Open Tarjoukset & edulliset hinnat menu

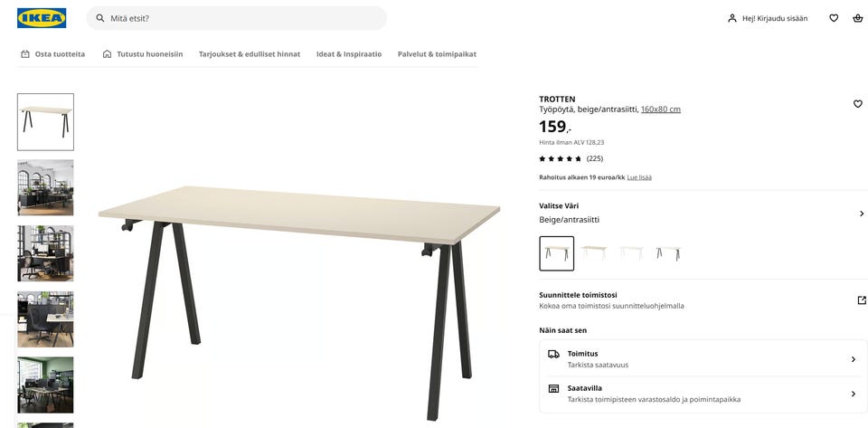coord(250,53)
